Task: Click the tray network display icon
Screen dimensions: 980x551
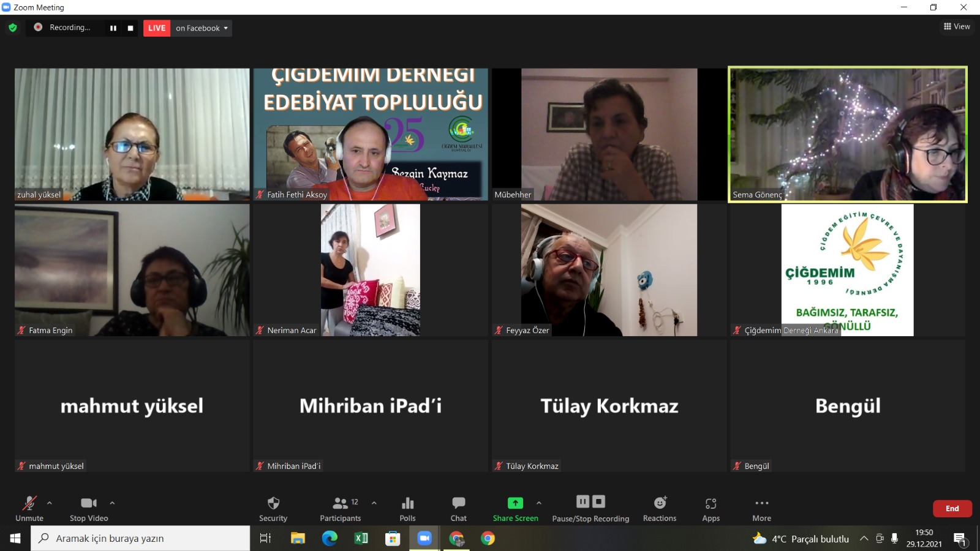Action: [880, 539]
